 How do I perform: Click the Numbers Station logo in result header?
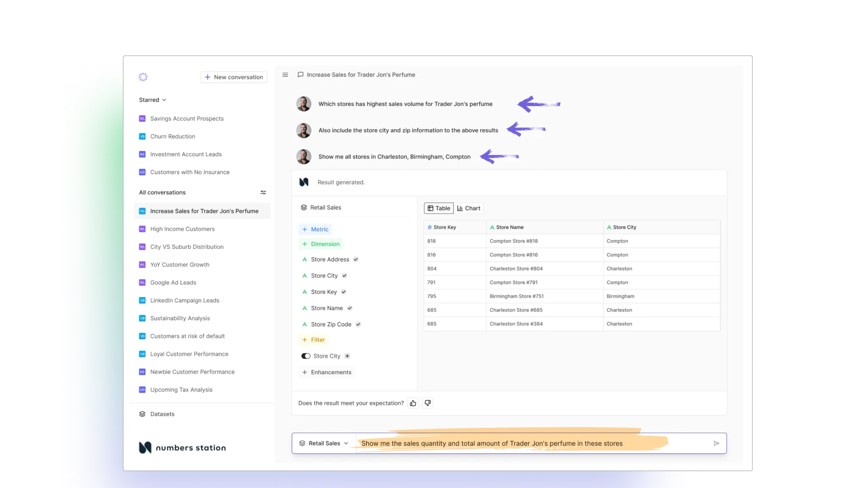click(304, 182)
